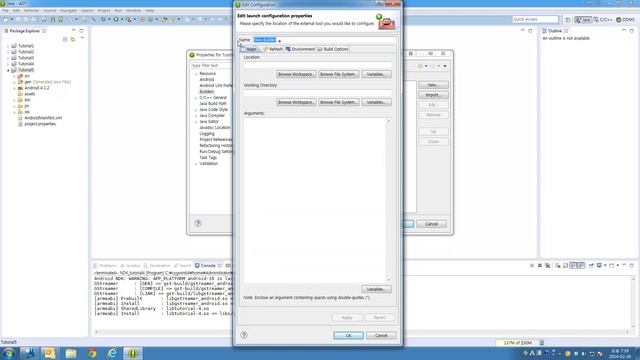Open Internet Explorer from taskbar

(112, 353)
